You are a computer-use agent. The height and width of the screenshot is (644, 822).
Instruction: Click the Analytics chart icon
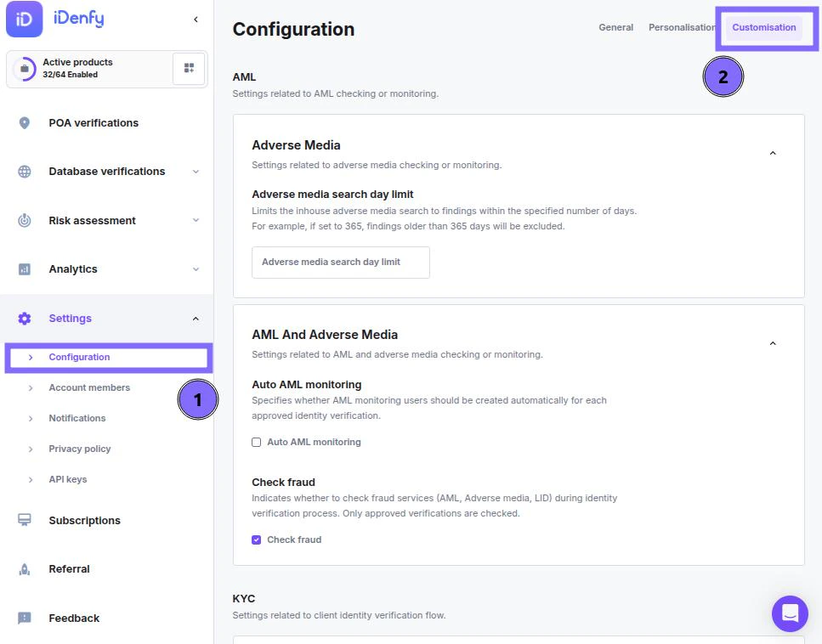(x=24, y=269)
